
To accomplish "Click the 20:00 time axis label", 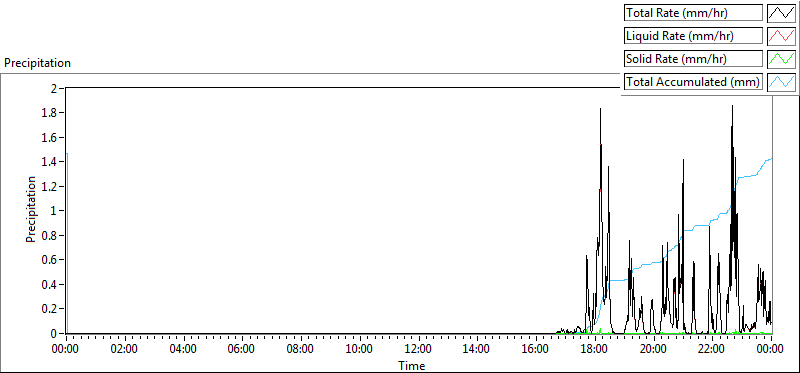I will (653, 350).
